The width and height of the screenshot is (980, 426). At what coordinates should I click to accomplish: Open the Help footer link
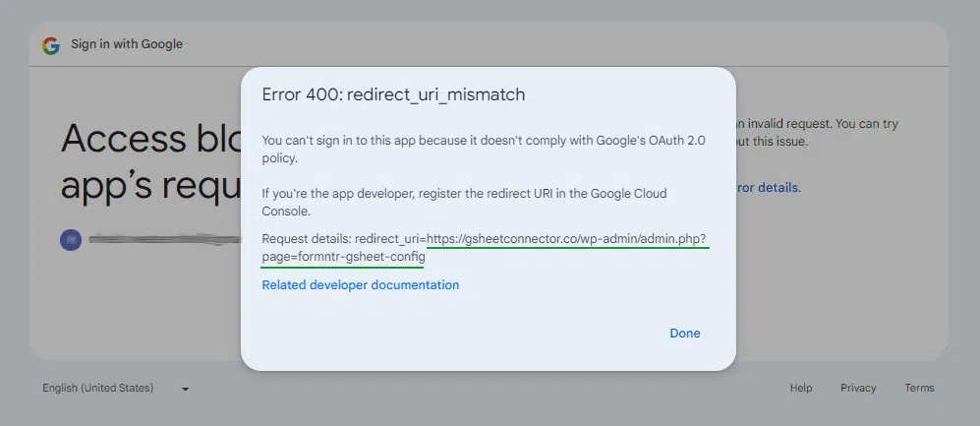coord(800,388)
